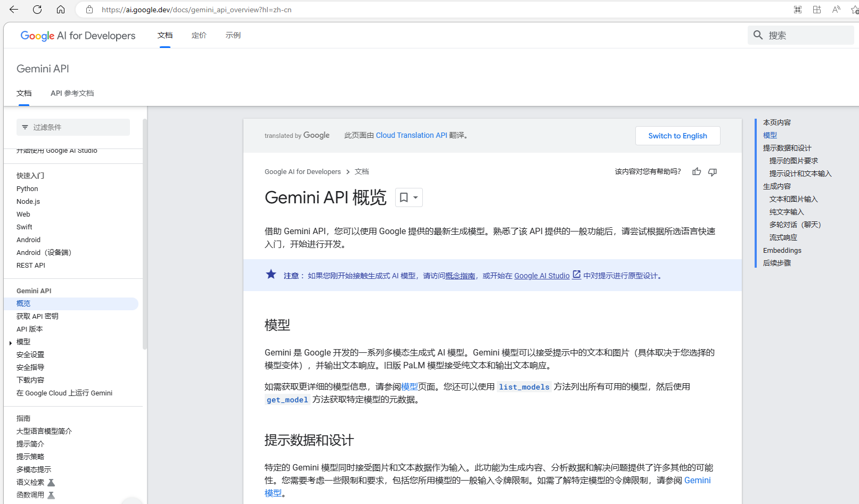859x504 pixels.
Task: Jump to 提示的图片要求 in page contents
Action: [x=793, y=161]
